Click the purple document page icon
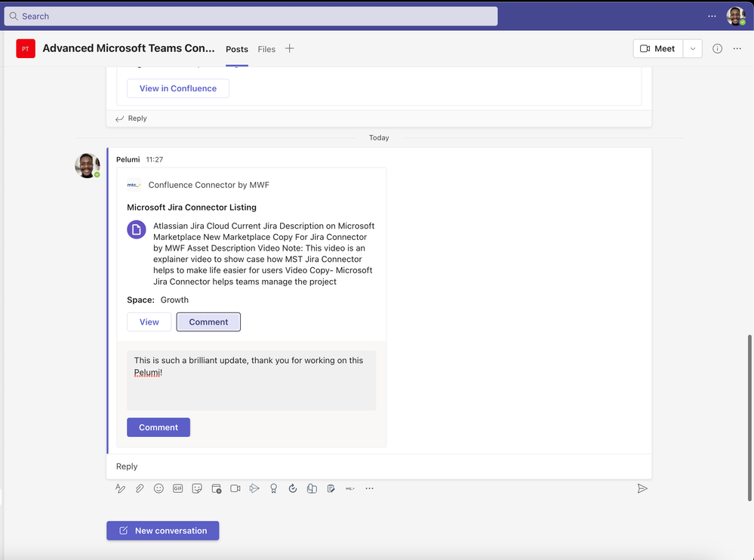The width and height of the screenshot is (754, 560). [x=137, y=229]
